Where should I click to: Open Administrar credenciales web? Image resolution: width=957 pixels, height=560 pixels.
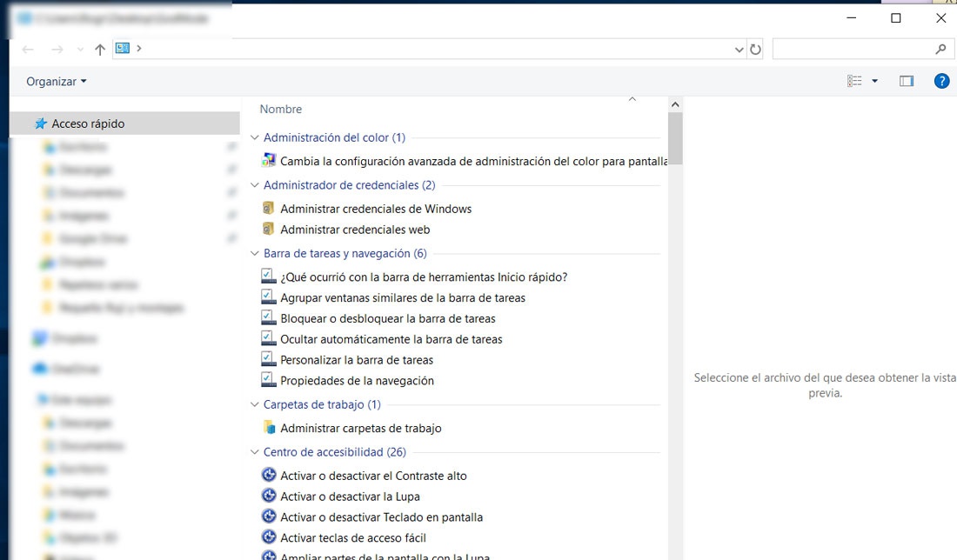(355, 229)
